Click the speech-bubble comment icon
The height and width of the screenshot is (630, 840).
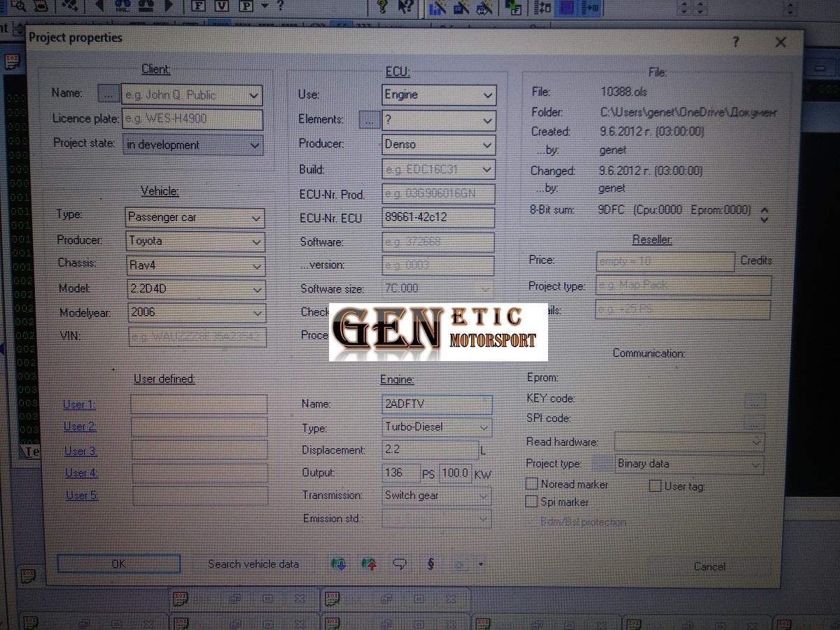pos(400,563)
